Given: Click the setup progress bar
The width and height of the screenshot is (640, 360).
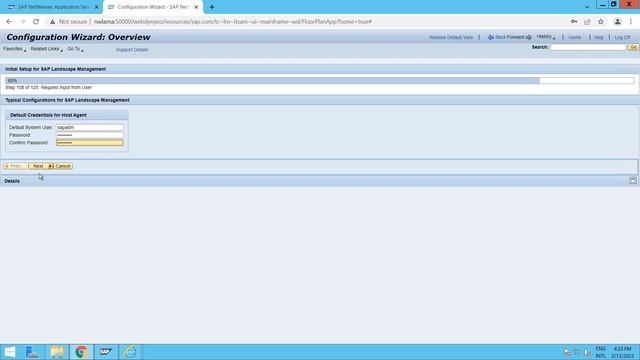Looking at the screenshot, I should tap(320, 81).
